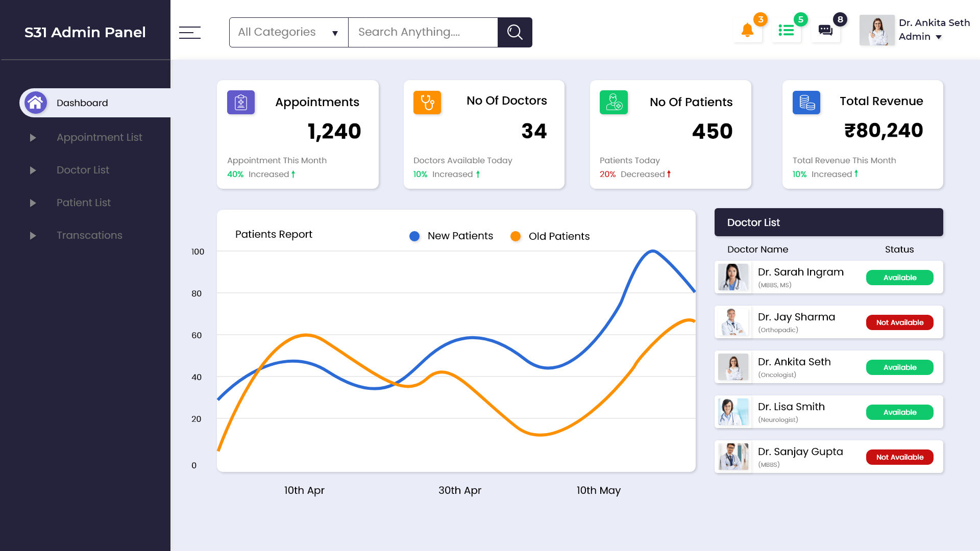Click S31 Admin Panel title
980x551 pixels.
[x=85, y=32]
